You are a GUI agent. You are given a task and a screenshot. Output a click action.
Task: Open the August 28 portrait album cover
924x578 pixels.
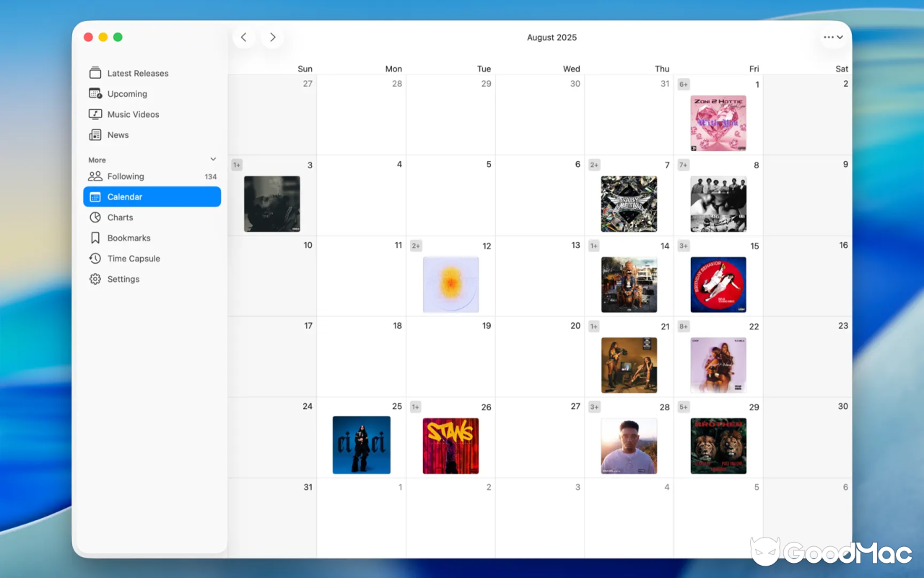[x=629, y=446]
